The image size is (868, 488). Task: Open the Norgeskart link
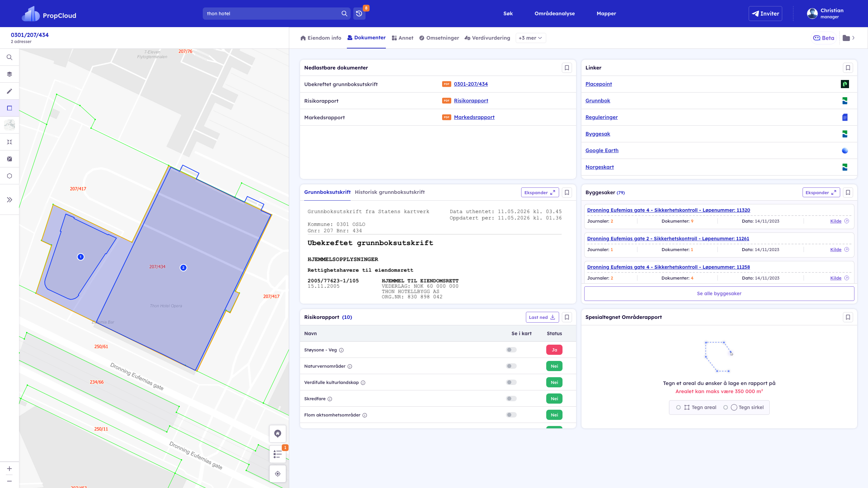pyautogui.click(x=599, y=167)
